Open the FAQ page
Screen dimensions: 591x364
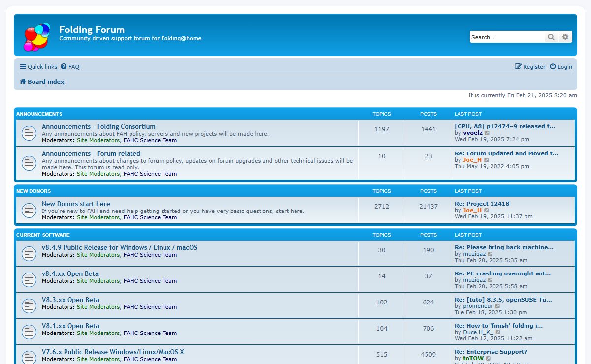70,67
